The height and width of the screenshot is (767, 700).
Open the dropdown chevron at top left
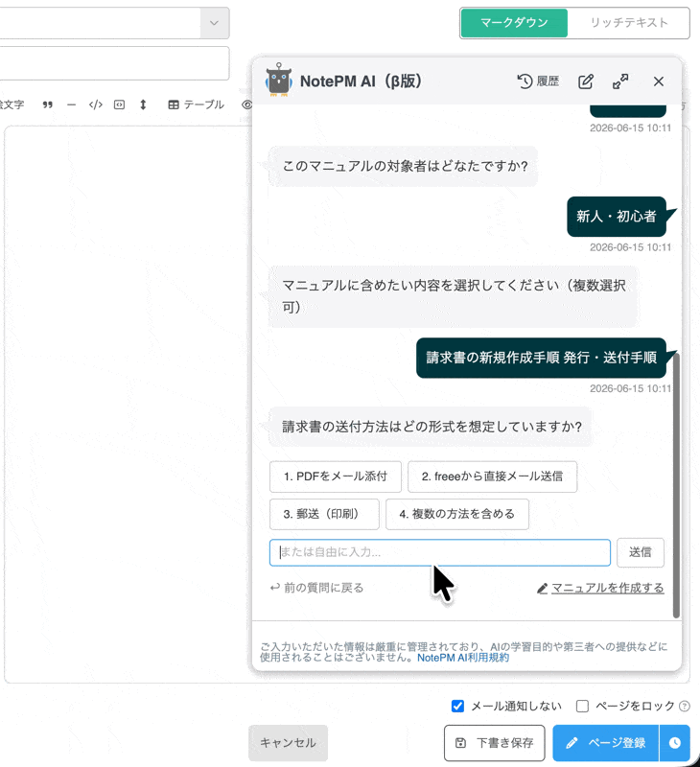point(214,23)
